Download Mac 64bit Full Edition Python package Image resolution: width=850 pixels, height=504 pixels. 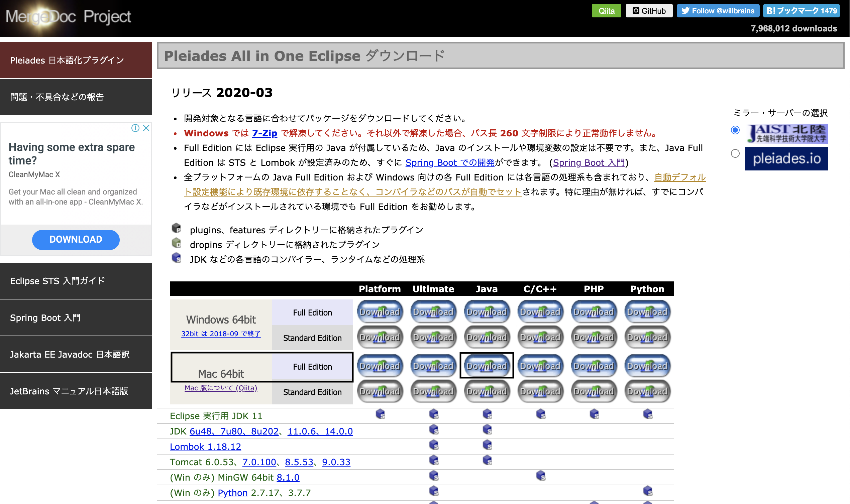[647, 366]
